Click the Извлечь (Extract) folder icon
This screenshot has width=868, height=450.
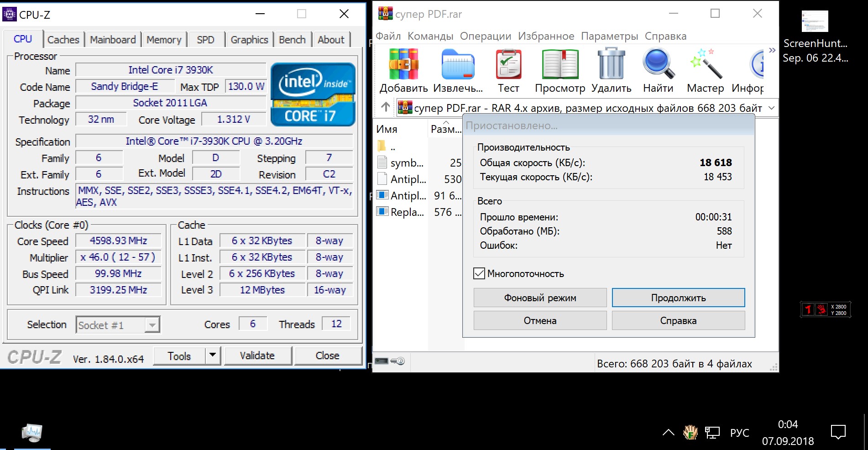click(458, 64)
